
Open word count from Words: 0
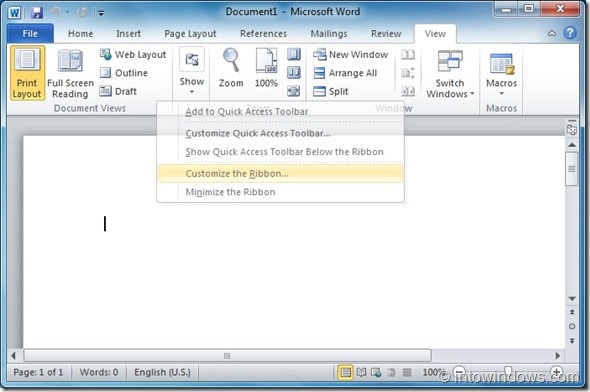click(x=99, y=372)
